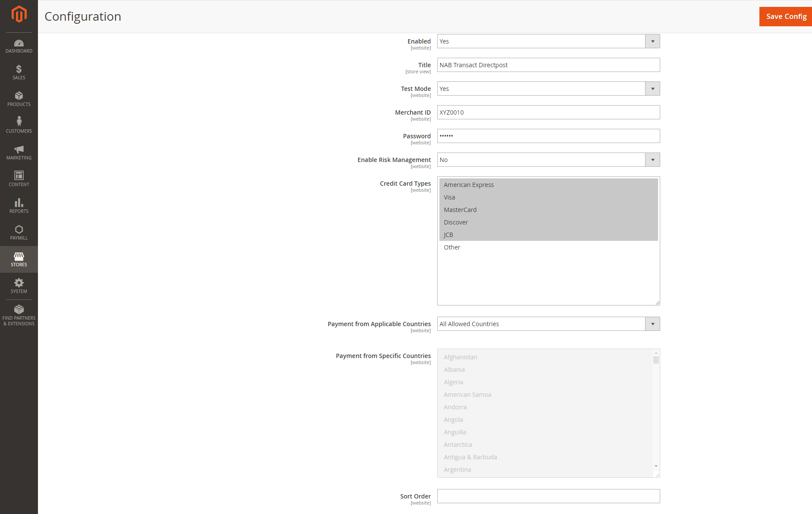Select American Express card type
812x514 pixels.
click(x=549, y=185)
